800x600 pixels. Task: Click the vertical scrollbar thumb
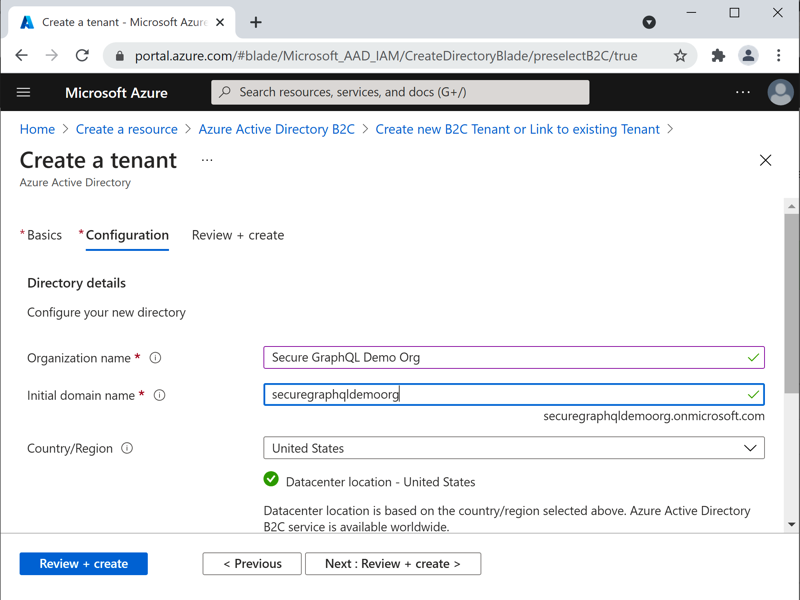coord(791,303)
